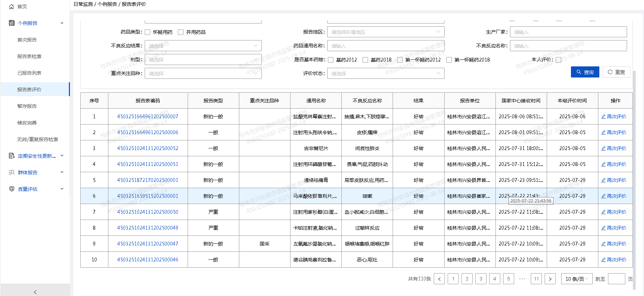Open the 报告地区 dropdown
This screenshot has height=296, width=644.
point(385,32)
